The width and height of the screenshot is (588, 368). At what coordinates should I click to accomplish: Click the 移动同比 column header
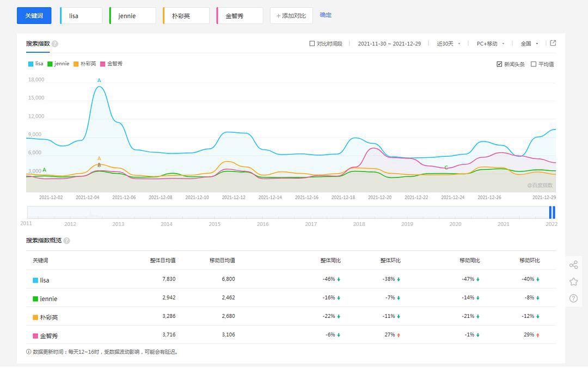pos(469,260)
